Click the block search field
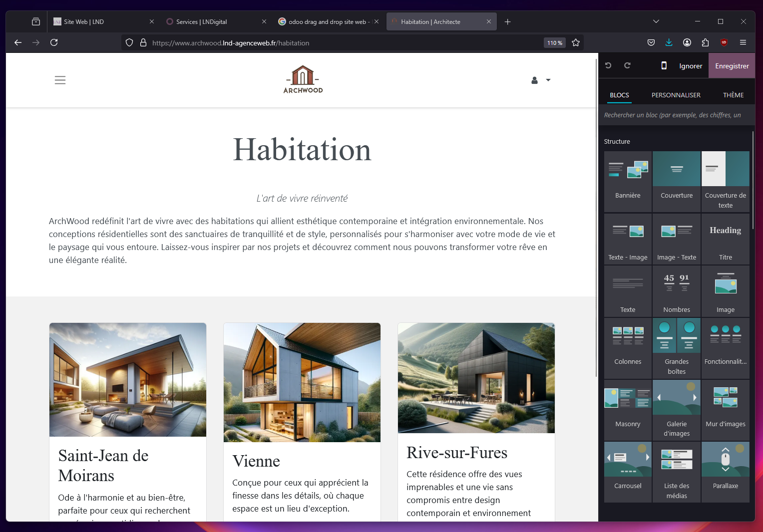Image resolution: width=763 pixels, height=532 pixels. [x=674, y=115]
